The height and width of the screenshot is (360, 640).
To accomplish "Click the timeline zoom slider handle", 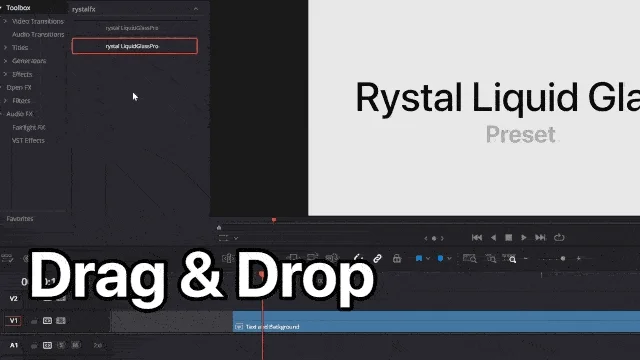I will pos(563,258).
